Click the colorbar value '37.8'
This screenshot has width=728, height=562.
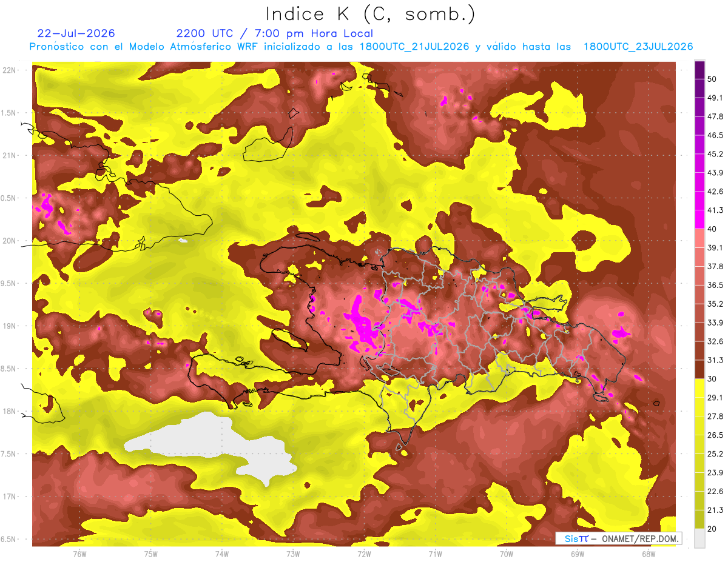715,266
